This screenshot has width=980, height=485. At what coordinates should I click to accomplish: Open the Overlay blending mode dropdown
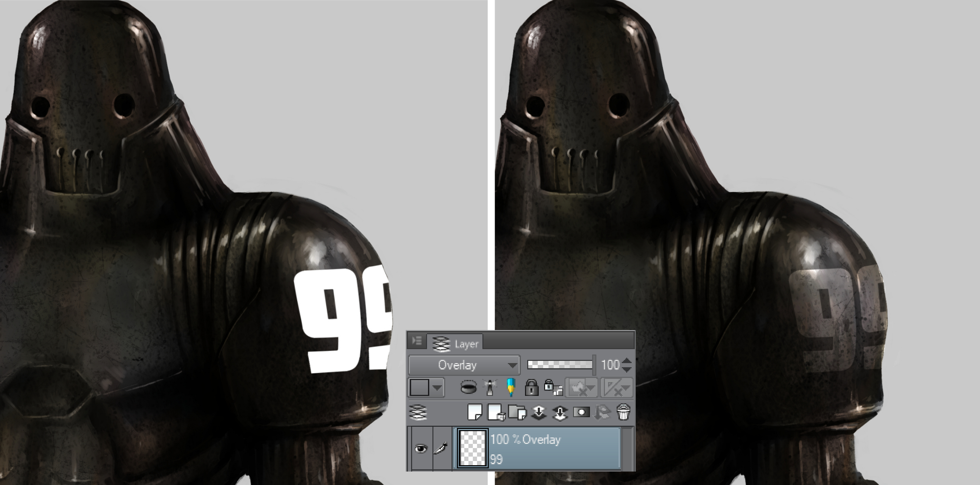point(464,365)
